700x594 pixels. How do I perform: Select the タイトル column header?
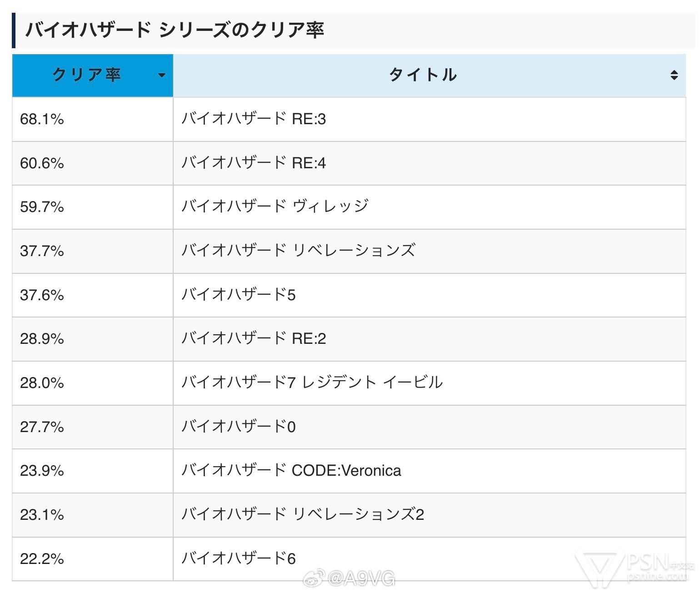[x=429, y=76]
